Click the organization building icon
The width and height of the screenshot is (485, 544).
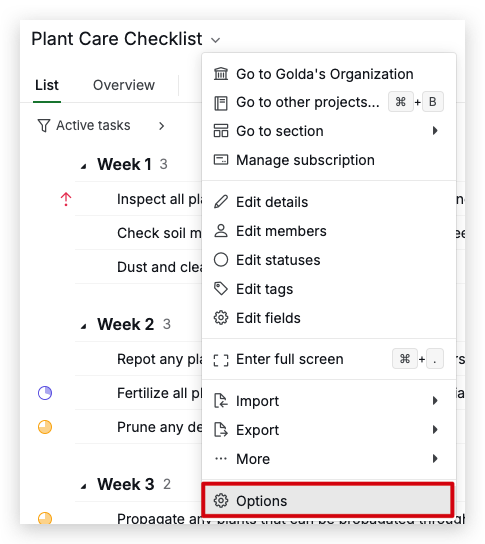click(221, 74)
